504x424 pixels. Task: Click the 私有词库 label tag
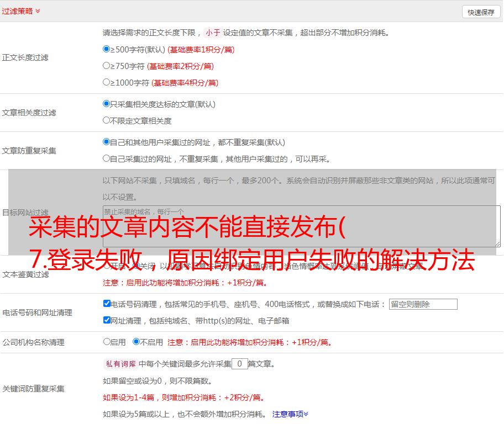(119, 364)
